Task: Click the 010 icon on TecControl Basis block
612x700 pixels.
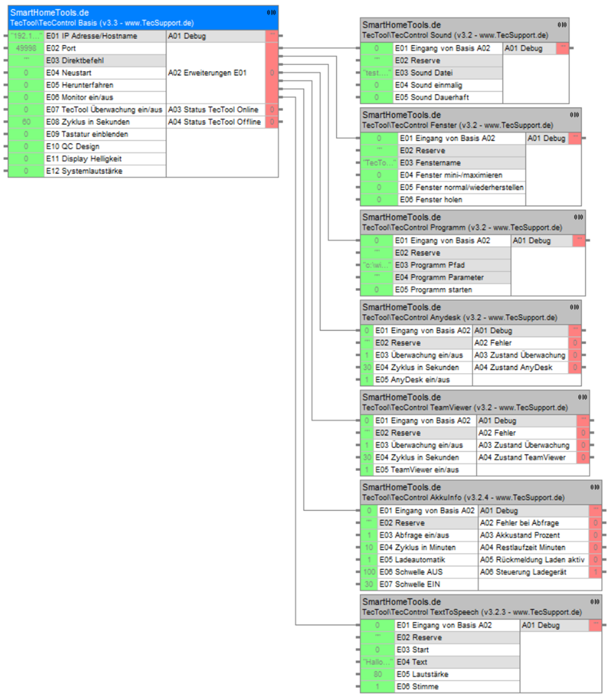Action: (271, 12)
